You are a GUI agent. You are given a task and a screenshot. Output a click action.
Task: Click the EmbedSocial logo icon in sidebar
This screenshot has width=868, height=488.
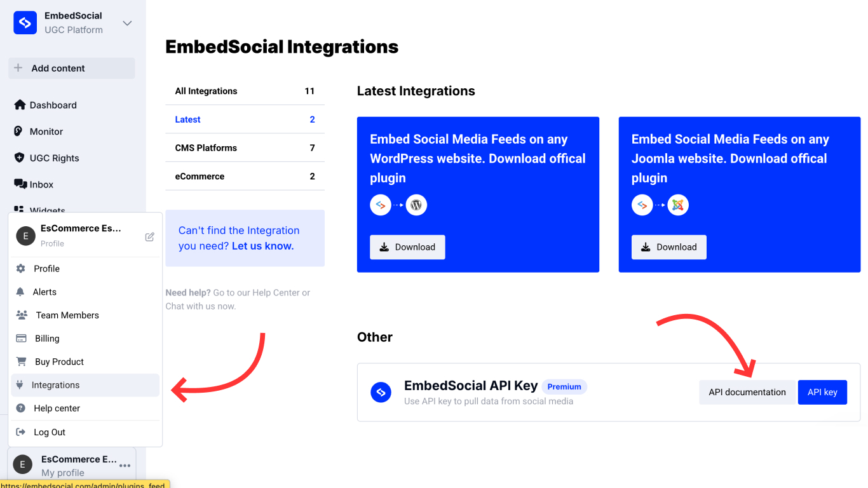[x=24, y=22]
